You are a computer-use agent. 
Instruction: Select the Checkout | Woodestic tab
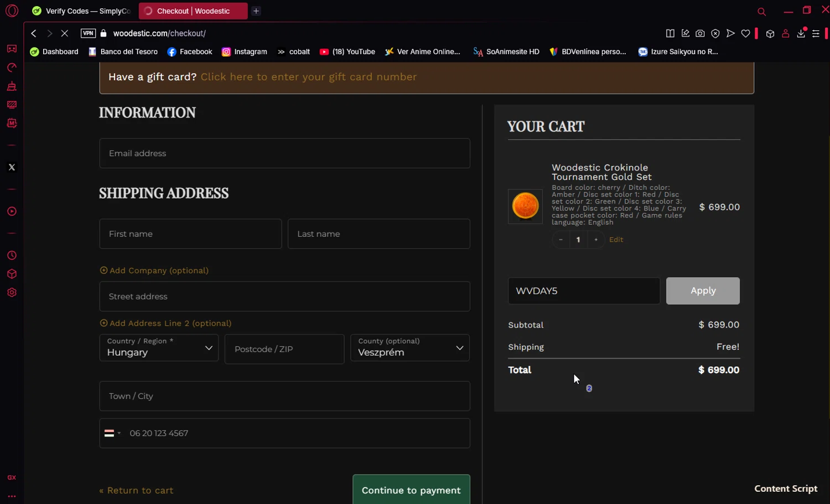tap(193, 11)
